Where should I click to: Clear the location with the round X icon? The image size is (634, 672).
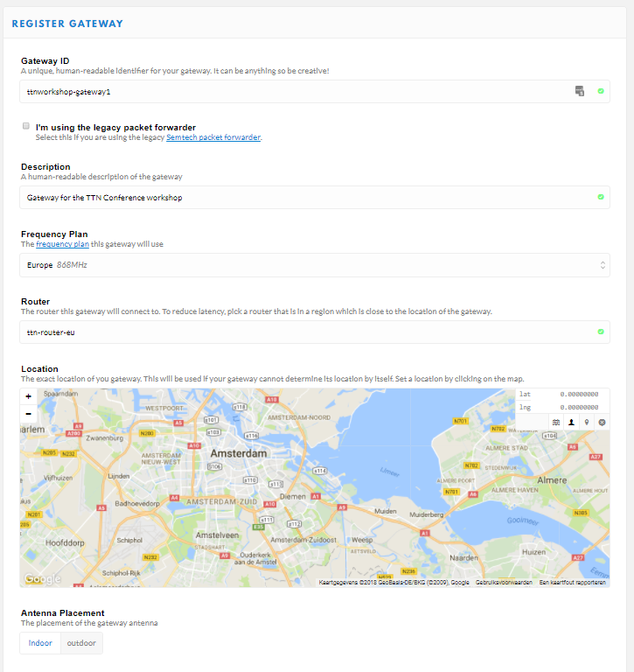(603, 423)
